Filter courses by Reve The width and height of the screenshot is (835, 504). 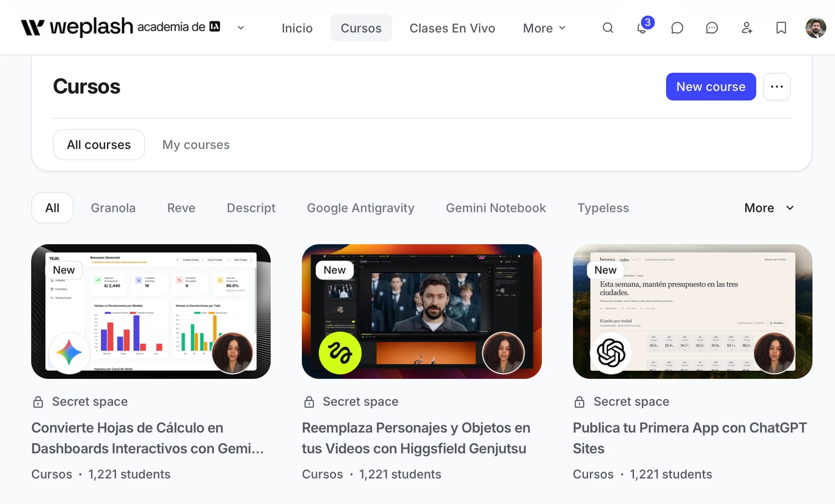[181, 208]
